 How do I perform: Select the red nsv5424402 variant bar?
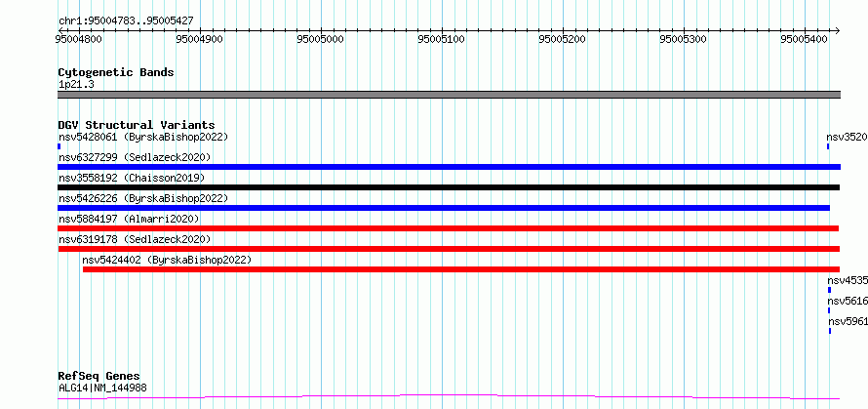coord(461,269)
